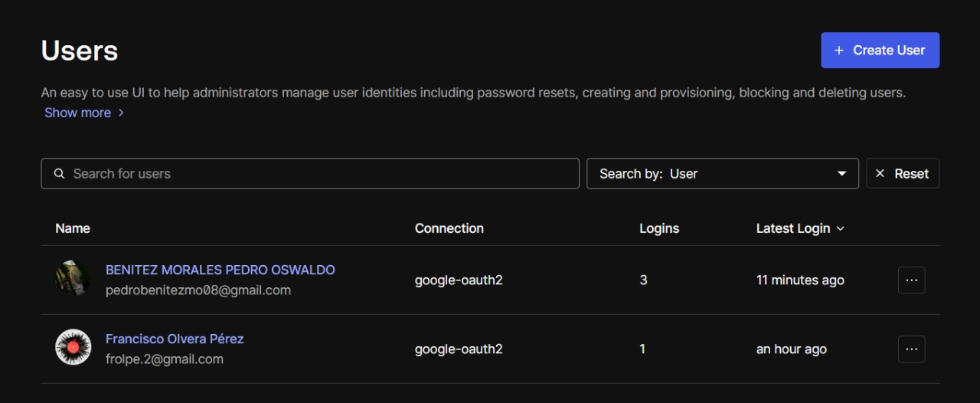The width and height of the screenshot is (980, 403).
Task: Click the Name column header
Action: (x=73, y=228)
